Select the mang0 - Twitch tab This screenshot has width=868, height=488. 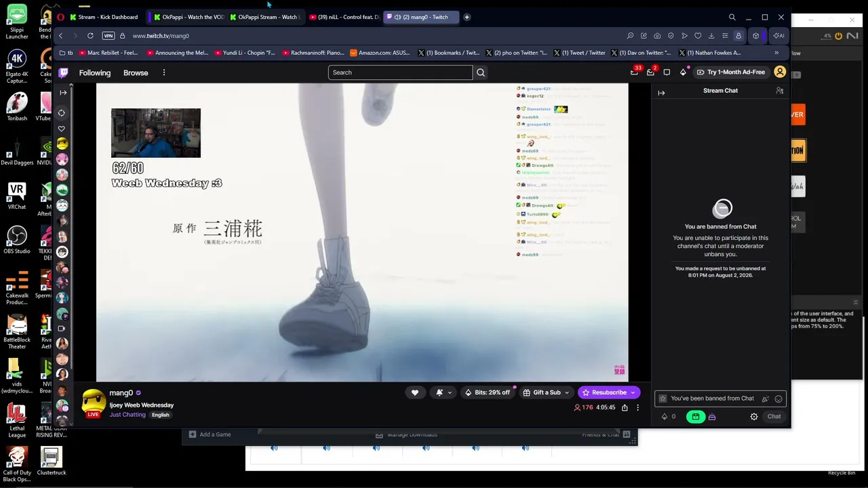420,17
